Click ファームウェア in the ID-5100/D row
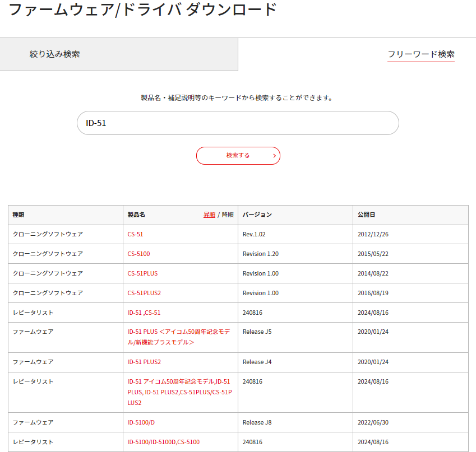 33,422
